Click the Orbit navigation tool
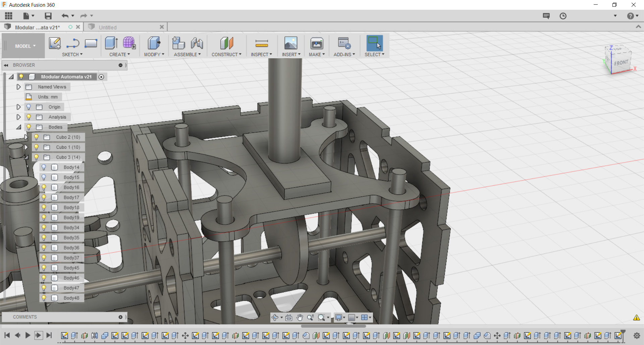The image size is (644, 345). [x=275, y=317]
